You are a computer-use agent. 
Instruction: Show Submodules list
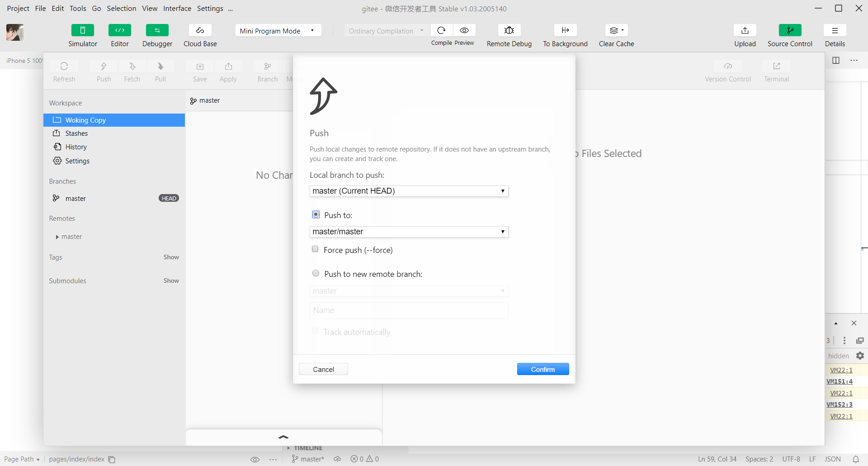tap(171, 281)
